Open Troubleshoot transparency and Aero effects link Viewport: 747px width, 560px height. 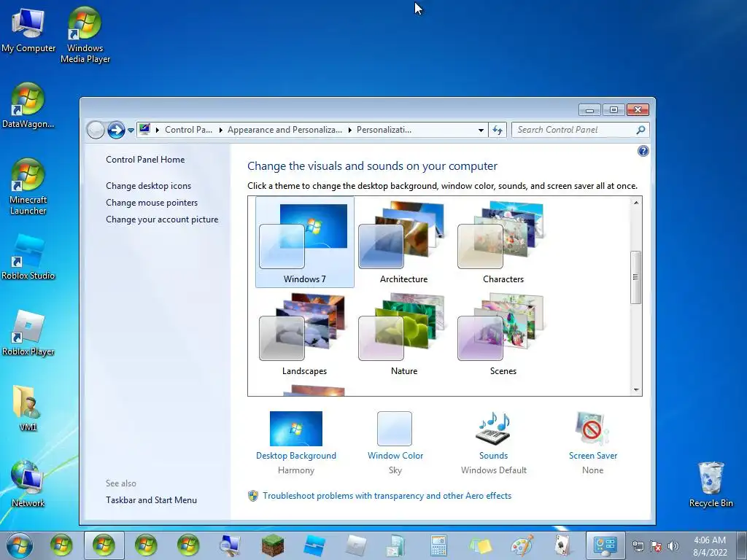(x=387, y=496)
